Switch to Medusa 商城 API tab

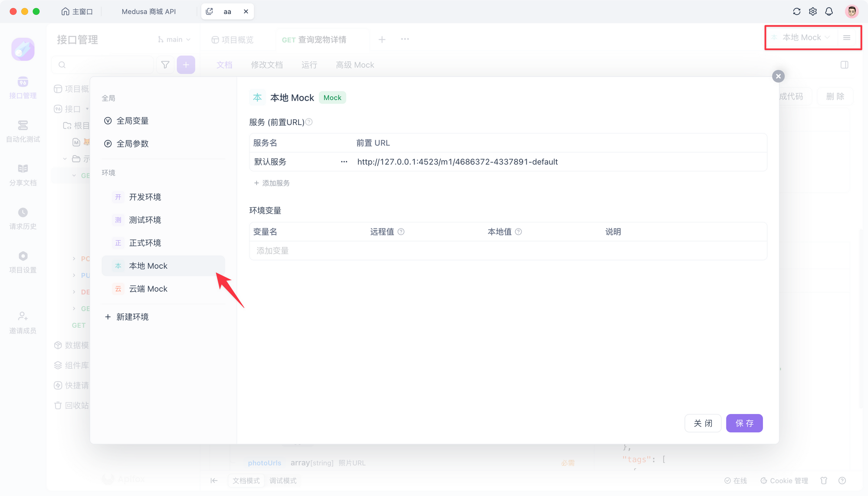tap(148, 12)
